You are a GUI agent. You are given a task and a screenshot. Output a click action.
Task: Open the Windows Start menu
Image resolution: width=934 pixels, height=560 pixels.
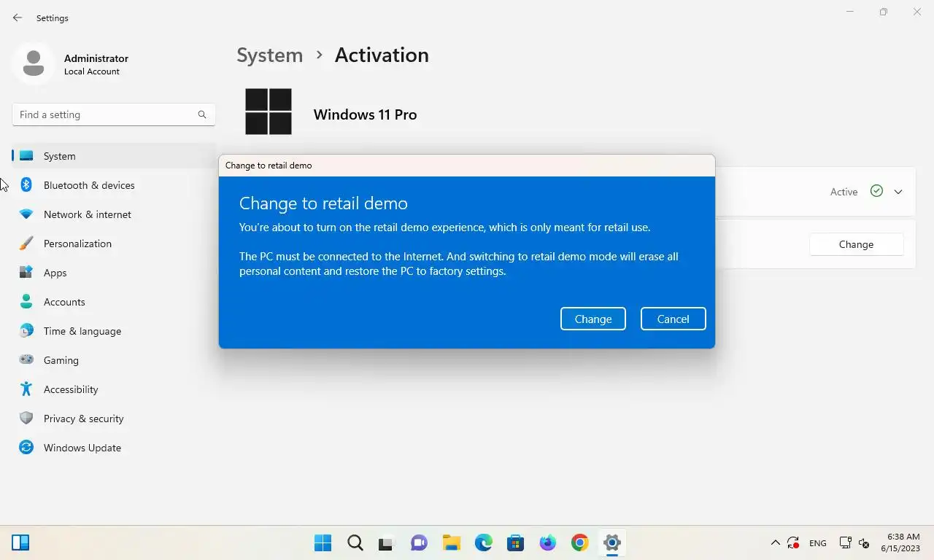point(323,542)
